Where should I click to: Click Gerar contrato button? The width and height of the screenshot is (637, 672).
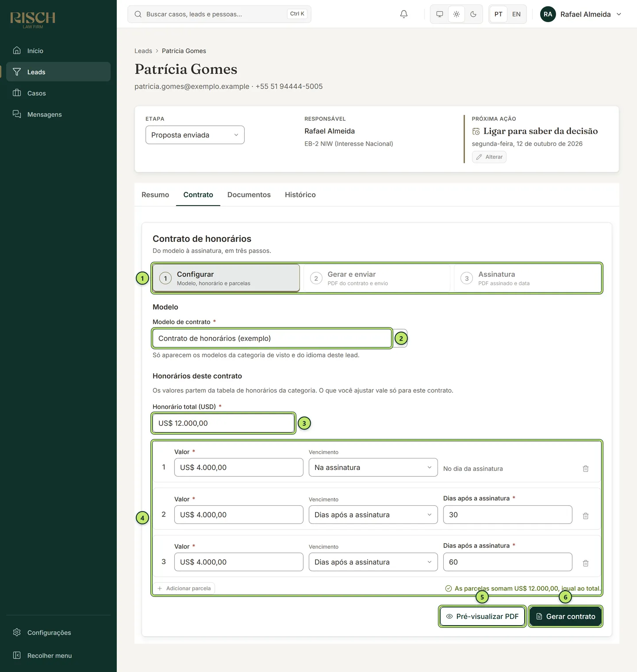tap(566, 616)
